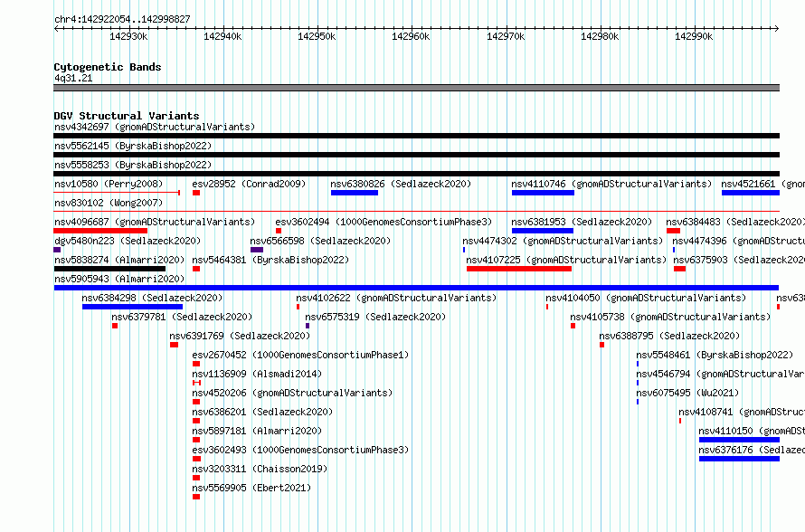Image resolution: width=805 pixels, height=532 pixels.
Task: Click nsv4474396 gnomAD variant label
Action: pyautogui.click(x=738, y=241)
